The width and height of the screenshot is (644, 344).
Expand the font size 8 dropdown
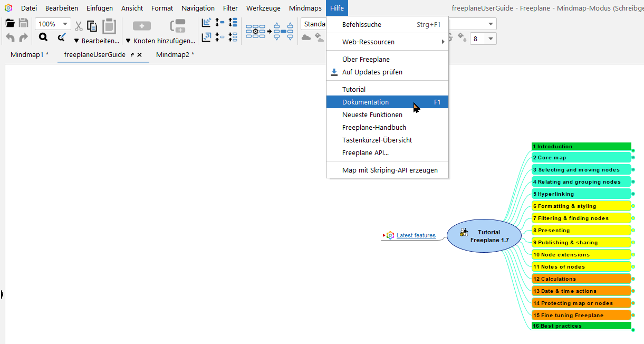(491, 38)
